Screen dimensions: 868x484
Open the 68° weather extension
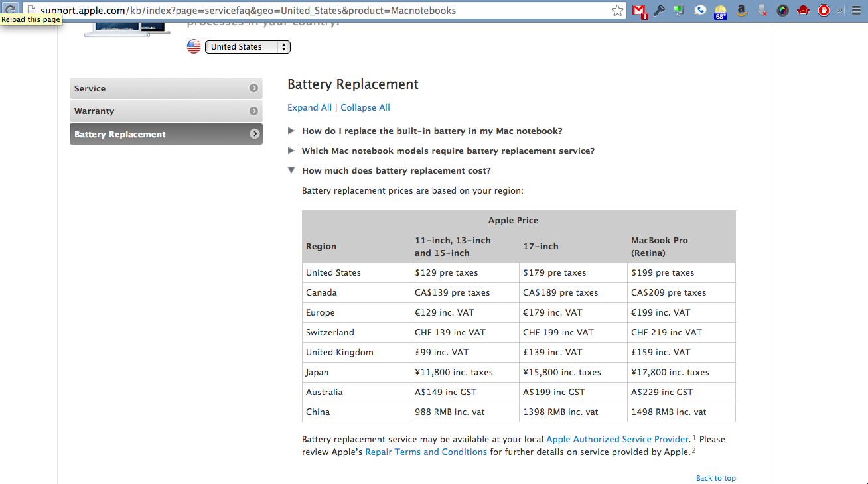point(721,11)
